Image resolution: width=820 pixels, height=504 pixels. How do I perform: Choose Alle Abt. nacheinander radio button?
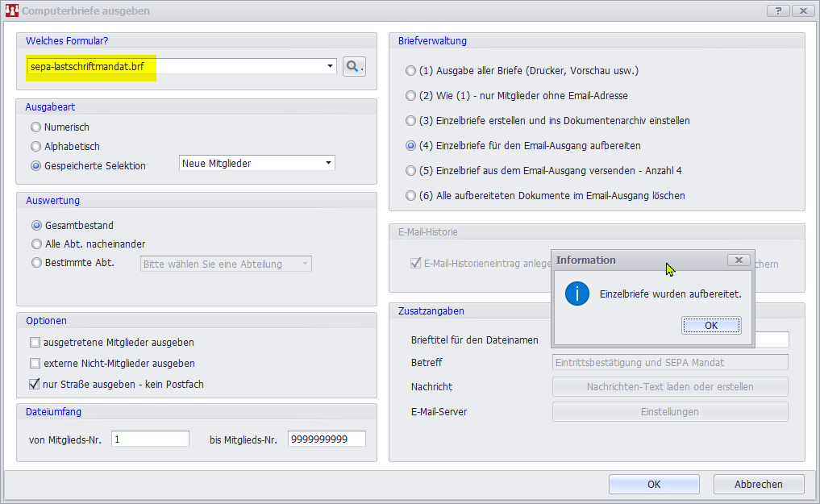point(36,244)
